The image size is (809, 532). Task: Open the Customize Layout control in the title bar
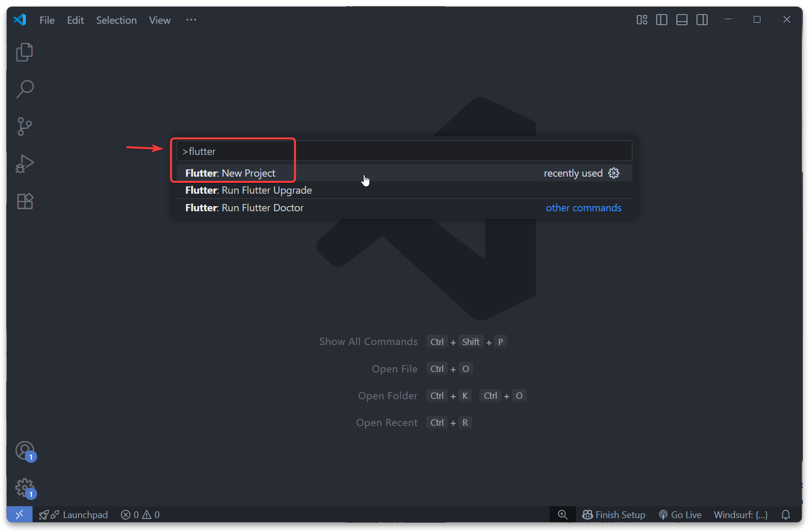[x=642, y=20]
